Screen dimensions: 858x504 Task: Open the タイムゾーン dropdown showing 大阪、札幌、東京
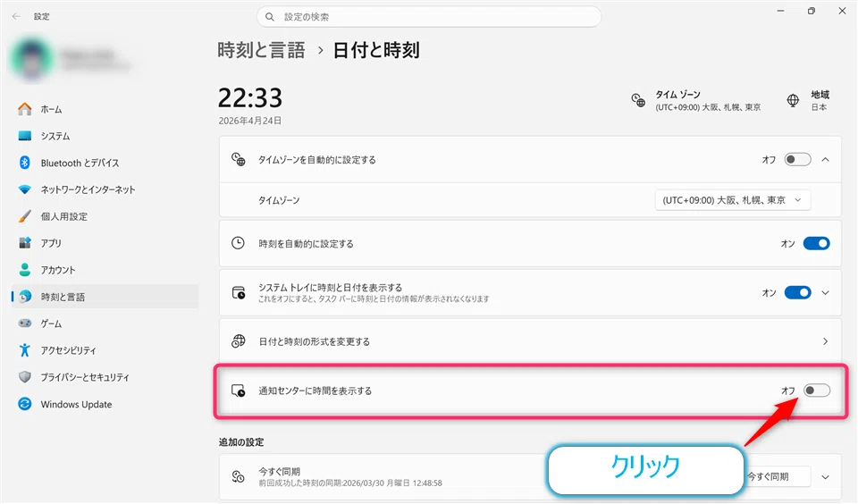(733, 200)
